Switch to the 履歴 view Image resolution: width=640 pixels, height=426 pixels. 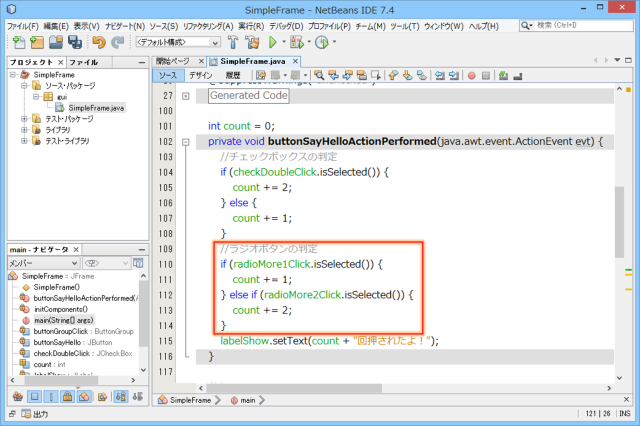[233, 75]
